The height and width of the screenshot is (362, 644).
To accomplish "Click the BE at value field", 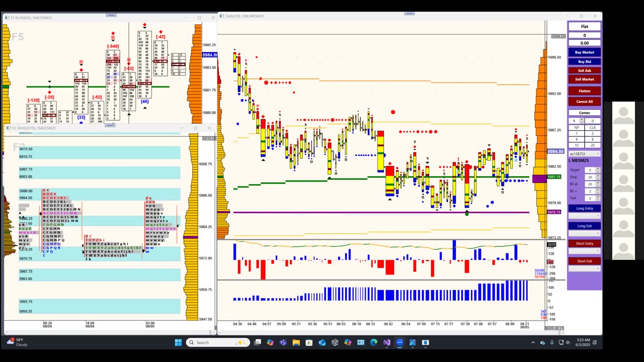I will point(590,184).
